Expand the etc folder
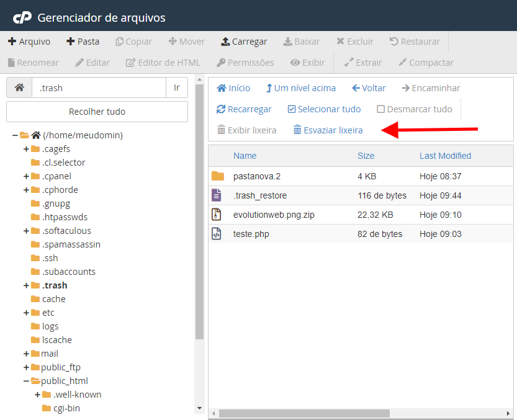Screen dimensions: 517x420 tap(26, 313)
